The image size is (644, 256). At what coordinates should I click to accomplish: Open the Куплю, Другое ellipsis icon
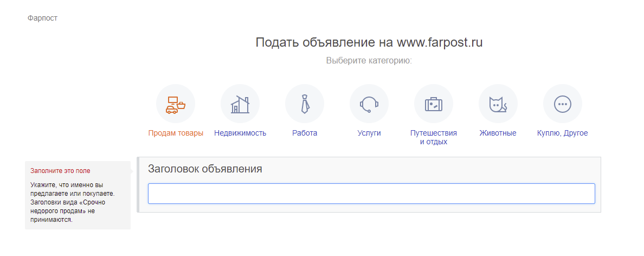tap(563, 104)
